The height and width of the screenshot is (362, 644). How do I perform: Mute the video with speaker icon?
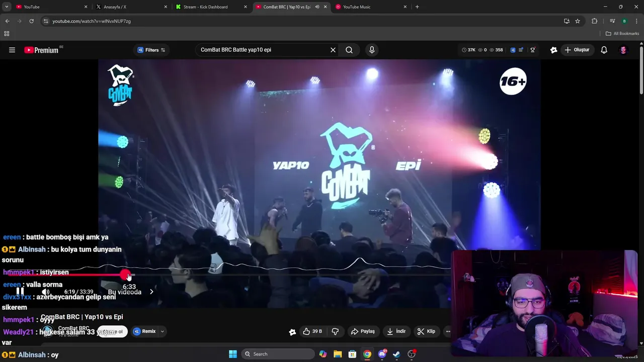click(x=45, y=292)
